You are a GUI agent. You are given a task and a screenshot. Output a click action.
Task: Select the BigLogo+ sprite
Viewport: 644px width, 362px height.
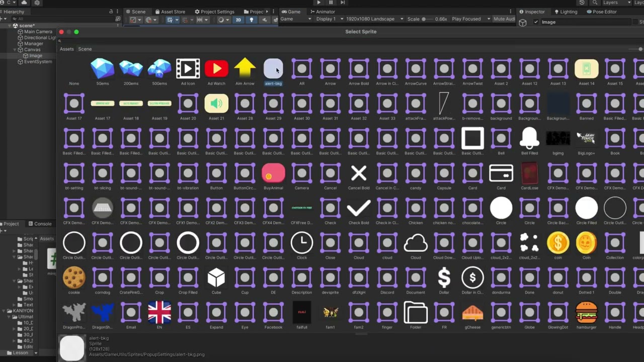(587, 138)
